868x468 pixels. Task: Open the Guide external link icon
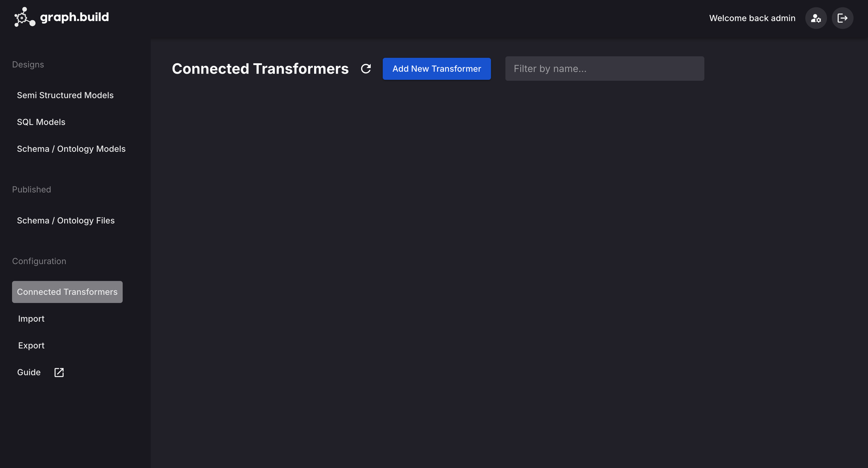59,372
